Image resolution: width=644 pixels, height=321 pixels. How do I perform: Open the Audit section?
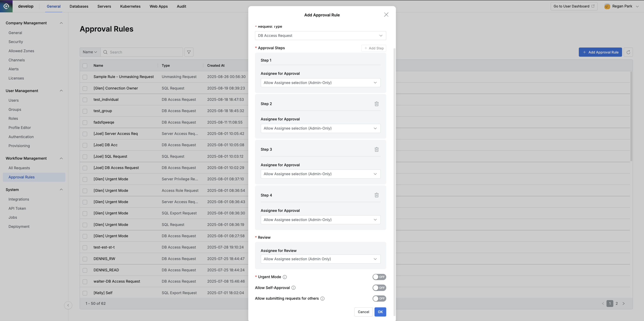click(181, 6)
